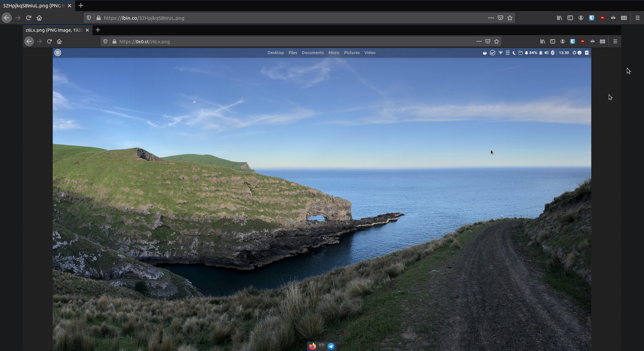
Task: Open the circular main menu button on desktop panel
Action: [58, 53]
